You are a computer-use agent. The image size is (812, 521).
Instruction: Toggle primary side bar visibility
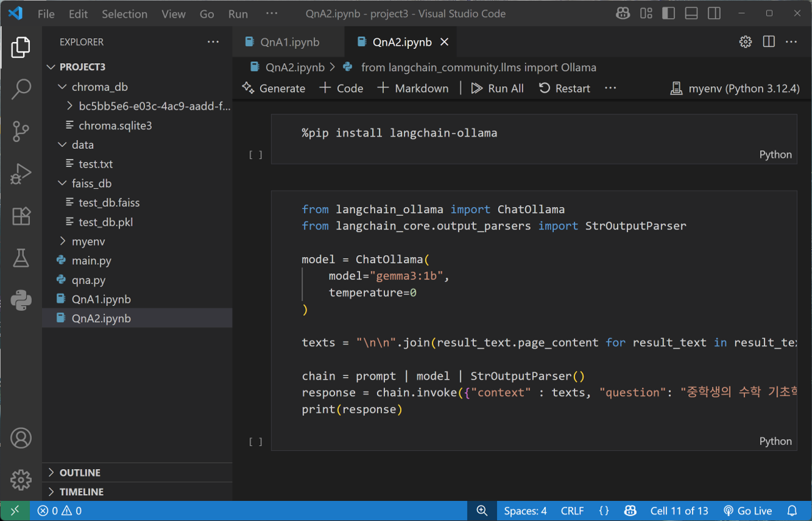click(668, 13)
